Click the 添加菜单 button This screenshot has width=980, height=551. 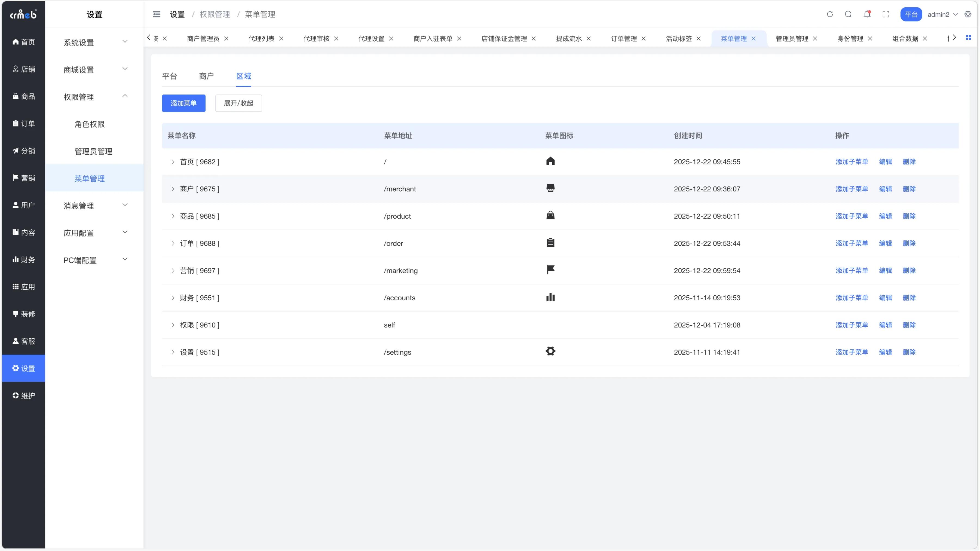pyautogui.click(x=183, y=103)
